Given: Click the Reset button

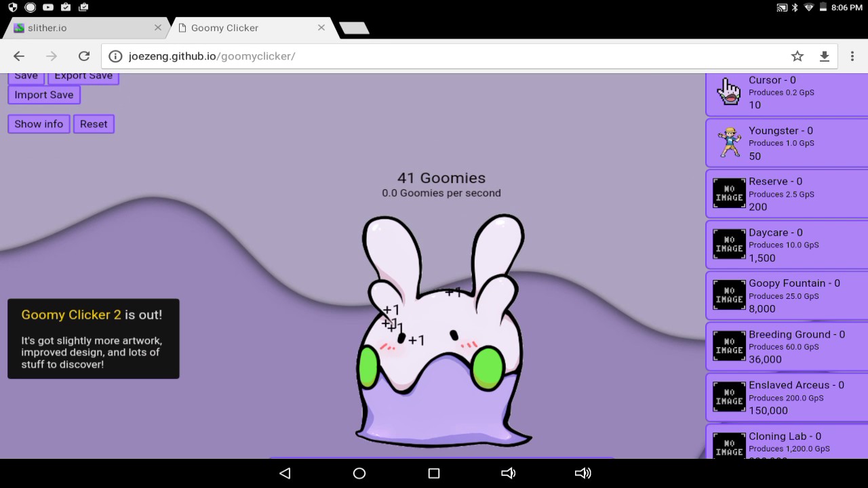Looking at the screenshot, I should (94, 124).
